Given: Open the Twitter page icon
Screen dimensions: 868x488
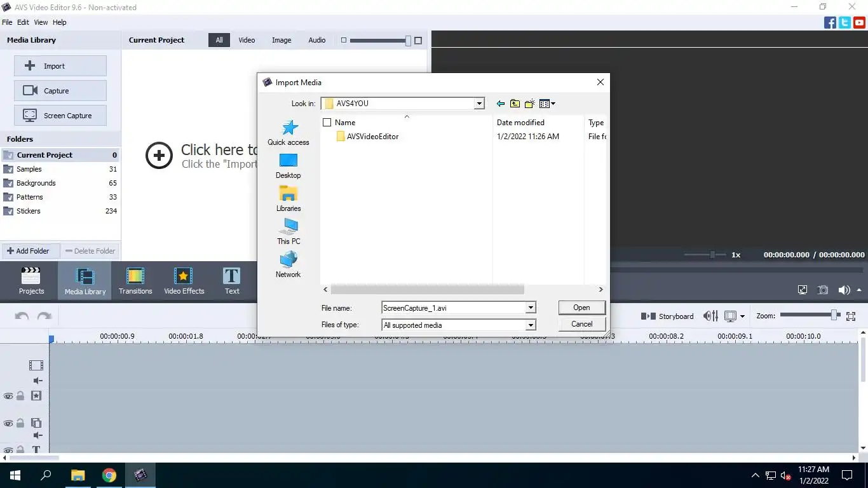Looking at the screenshot, I should click(844, 23).
